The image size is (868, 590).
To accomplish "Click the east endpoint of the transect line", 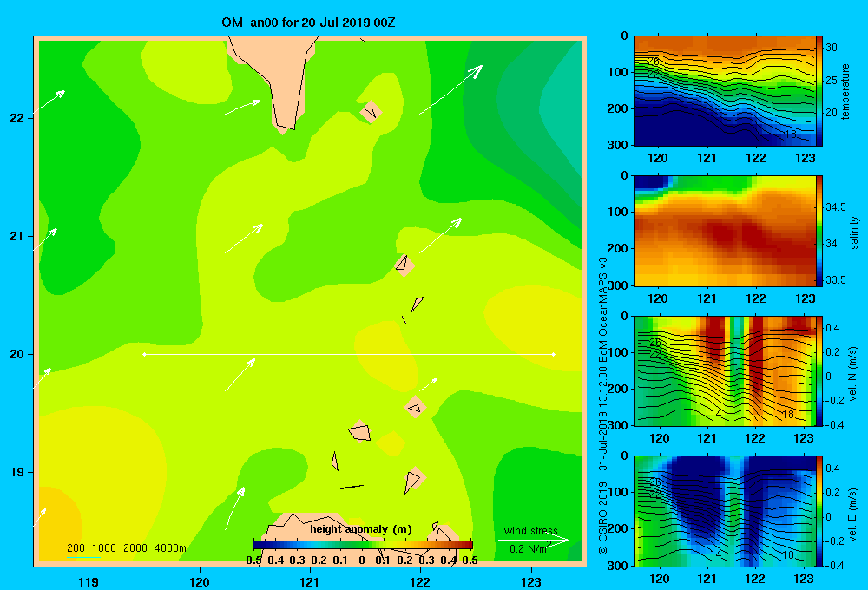I will (x=554, y=354).
